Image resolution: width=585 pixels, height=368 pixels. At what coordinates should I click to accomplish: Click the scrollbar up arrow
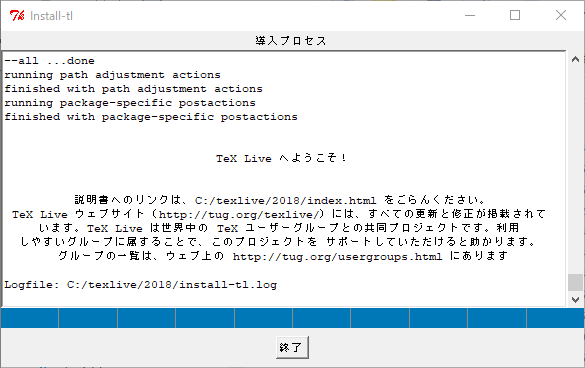tap(575, 59)
